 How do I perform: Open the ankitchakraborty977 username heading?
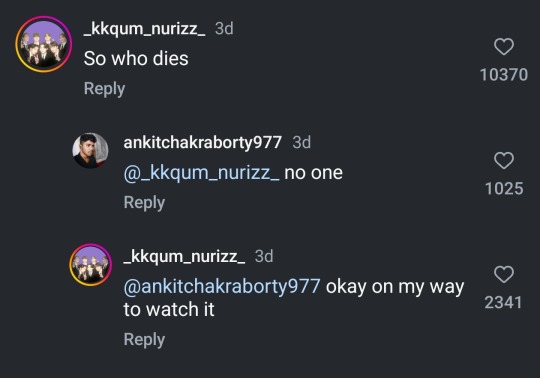click(202, 142)
